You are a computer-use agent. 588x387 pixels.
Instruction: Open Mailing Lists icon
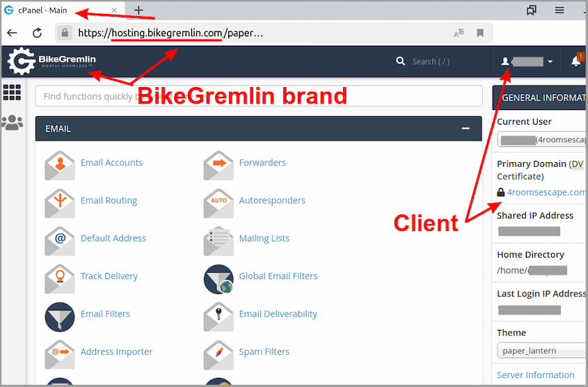[218, 241]
